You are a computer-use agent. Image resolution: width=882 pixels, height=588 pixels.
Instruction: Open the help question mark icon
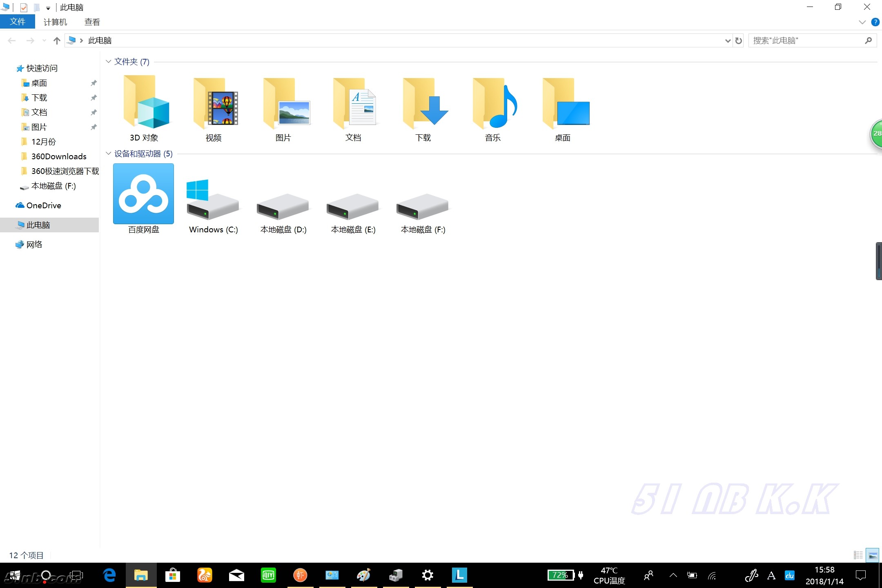coord(875,22)
